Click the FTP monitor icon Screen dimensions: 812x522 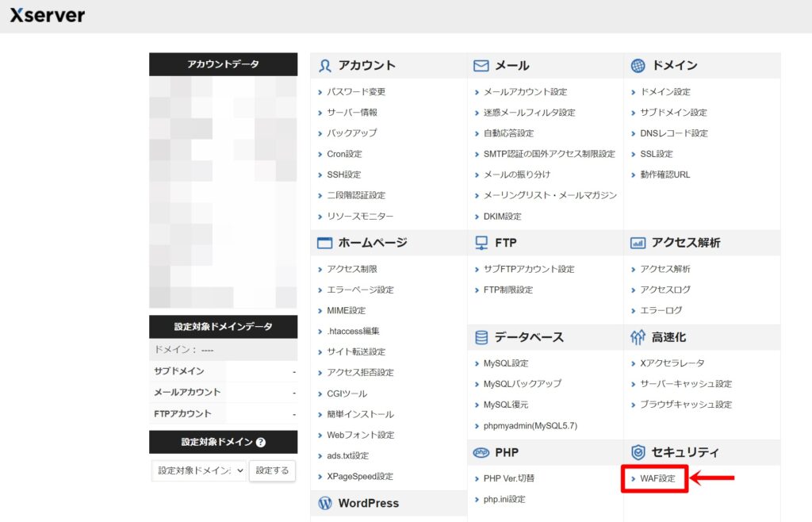(x=481, y=243)
